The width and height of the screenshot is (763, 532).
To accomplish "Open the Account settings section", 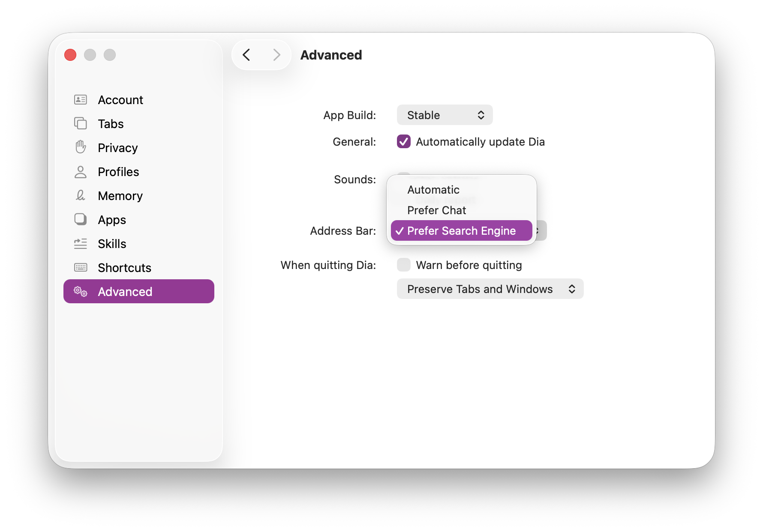I will pyautogui.click(x=139, y=100).
